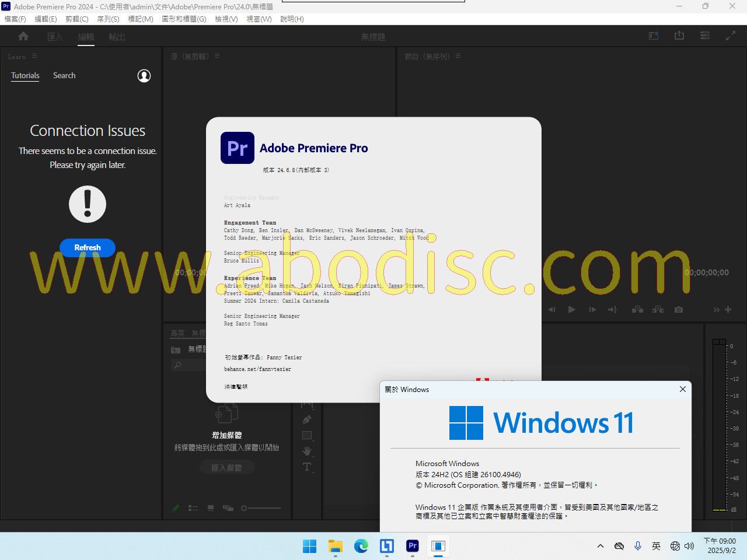Screen dimensions: 747x560
Task: Open the user profile icon in Learn panel
Action: coord(144,76)
